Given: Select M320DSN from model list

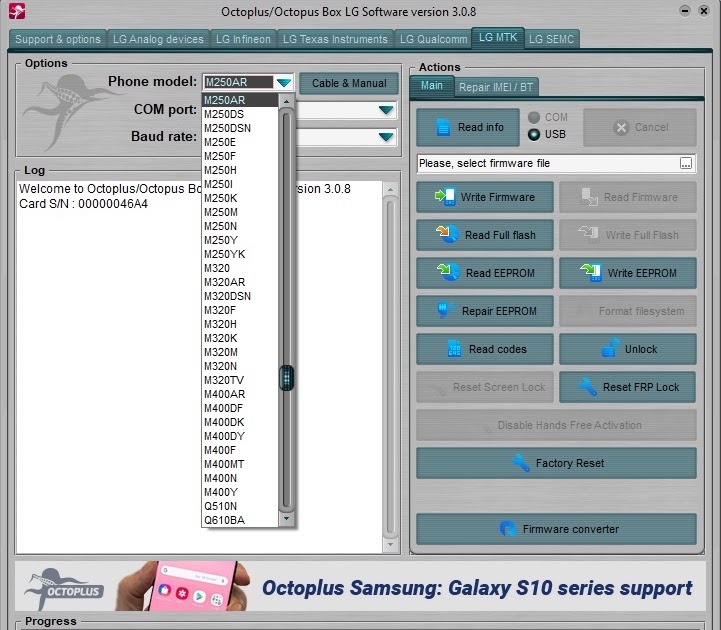Looking at the screenshot, I should coord(240,296).
